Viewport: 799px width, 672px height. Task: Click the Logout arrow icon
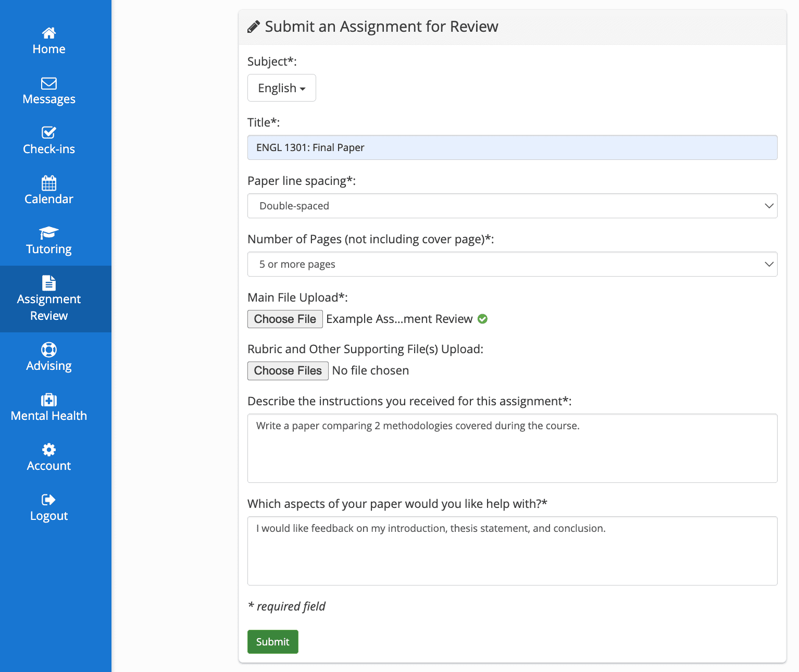tap(49, 500)
